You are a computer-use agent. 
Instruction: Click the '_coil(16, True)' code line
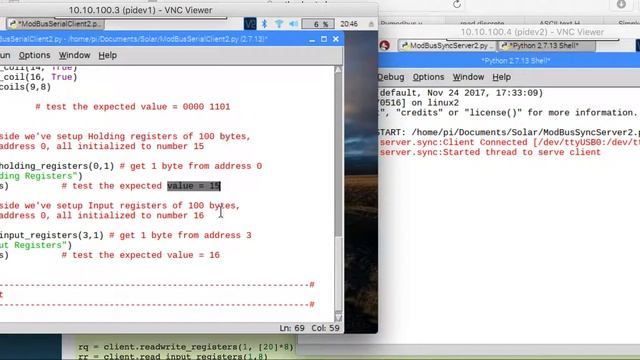click(38, 77)
